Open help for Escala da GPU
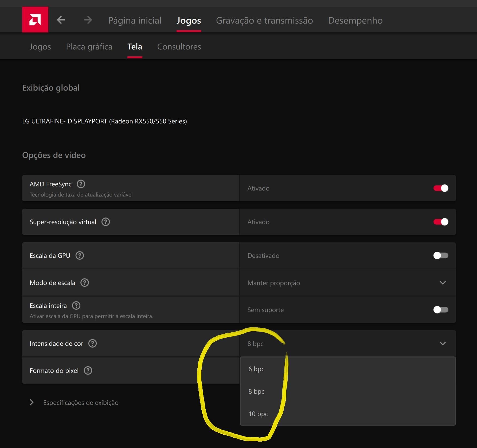Screen dimensions: 477x448 (80, 256)
